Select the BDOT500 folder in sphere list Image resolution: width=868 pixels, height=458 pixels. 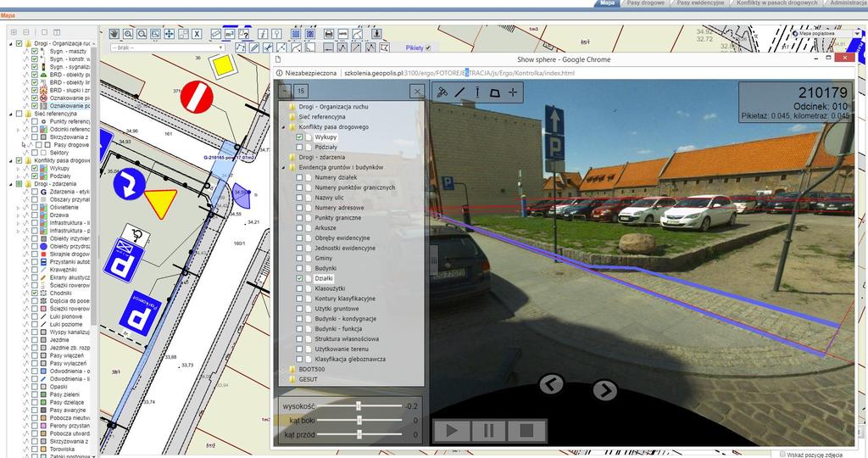point(312,370)
